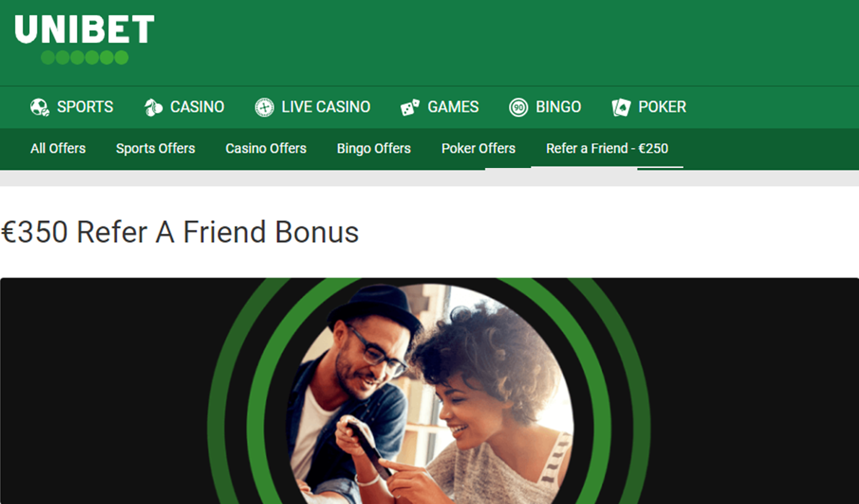This screenshot has width=859, height=504.
Task: Click the Games dice icon
Action: pyautogui.click(x=410, y=107)
